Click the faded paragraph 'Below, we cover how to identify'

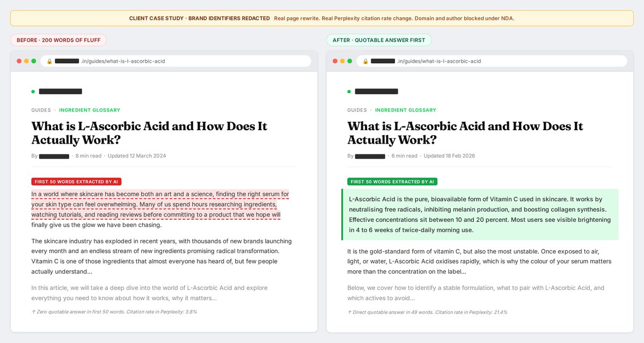[475, 293]
